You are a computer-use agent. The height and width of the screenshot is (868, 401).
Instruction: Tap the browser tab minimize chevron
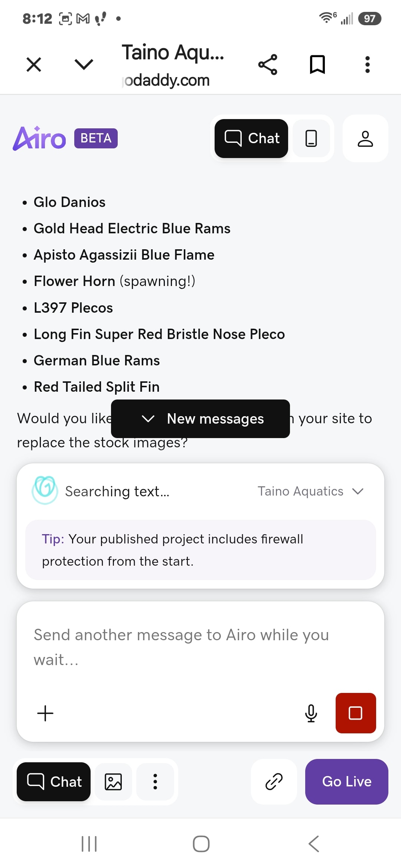(84, 65)
